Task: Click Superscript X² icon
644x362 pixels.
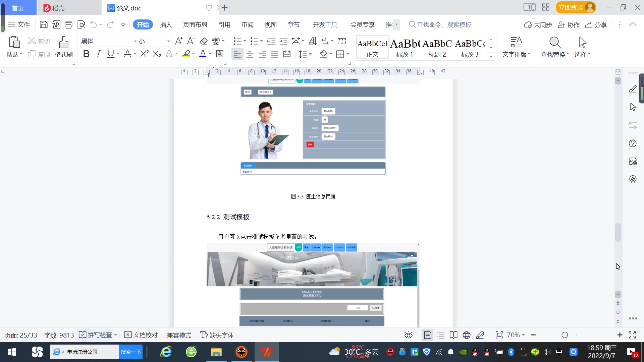Action: coord(145,54)
